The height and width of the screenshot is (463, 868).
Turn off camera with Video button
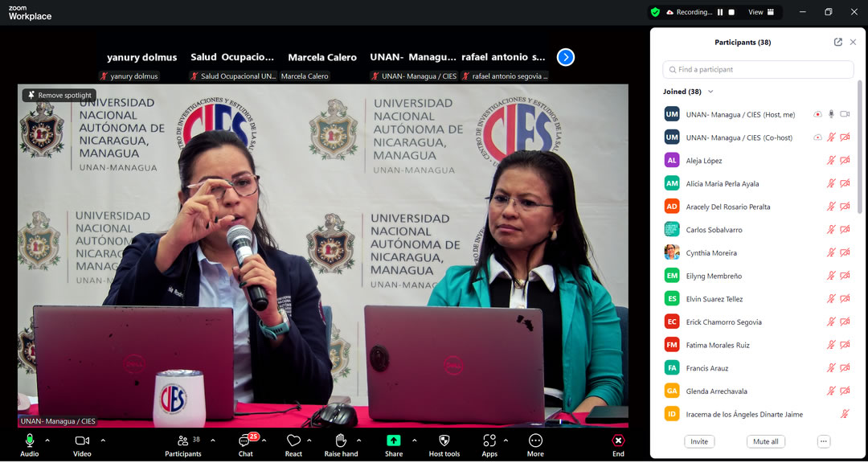82,441
